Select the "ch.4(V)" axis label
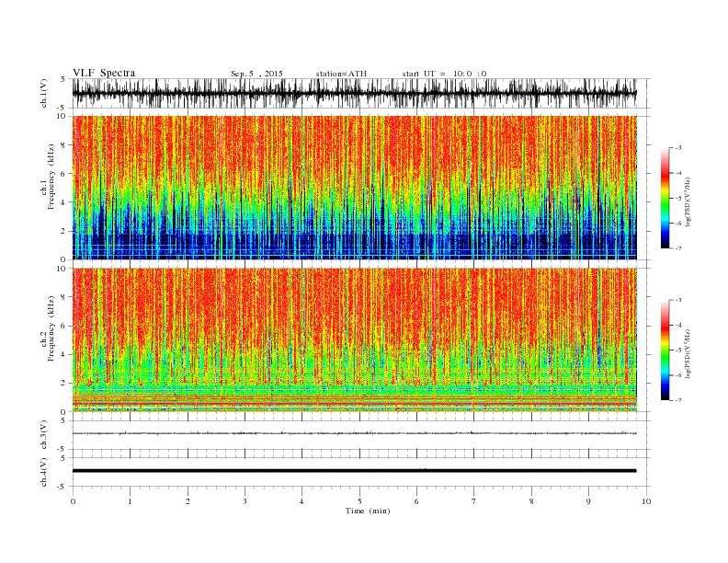 tap(44, 472)
